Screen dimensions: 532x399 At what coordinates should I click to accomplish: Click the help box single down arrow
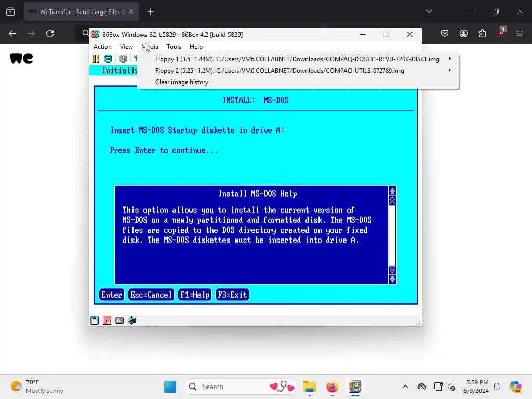(392, 279)
